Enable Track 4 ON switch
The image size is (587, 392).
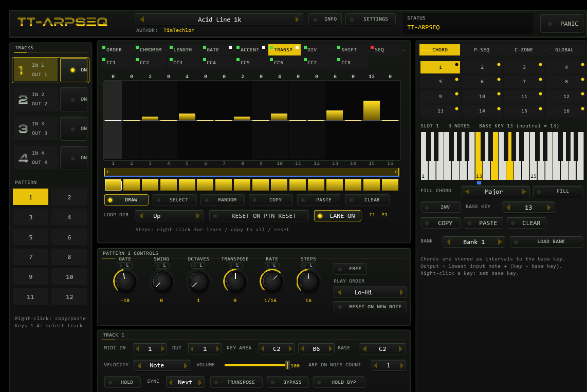tap(74, 158)
